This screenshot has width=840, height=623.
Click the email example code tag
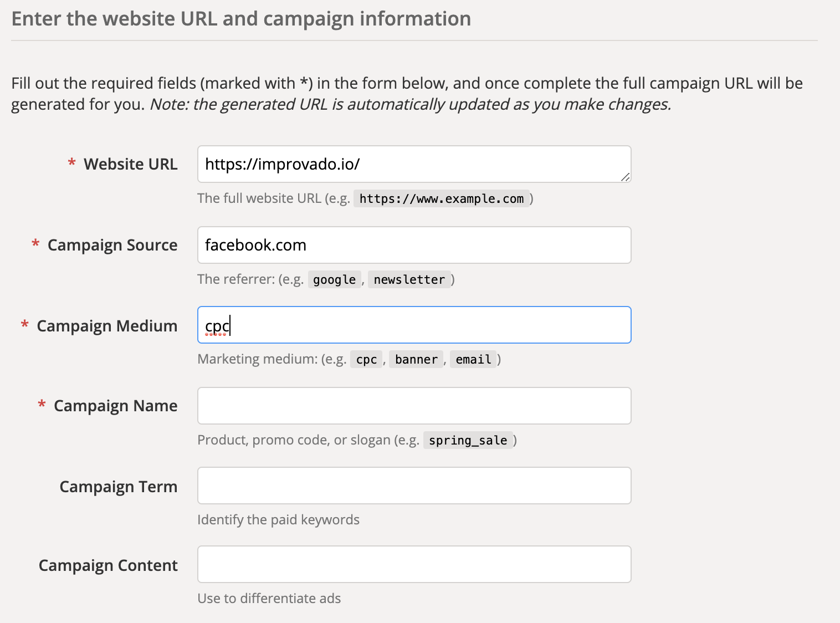tap(473, 359)
